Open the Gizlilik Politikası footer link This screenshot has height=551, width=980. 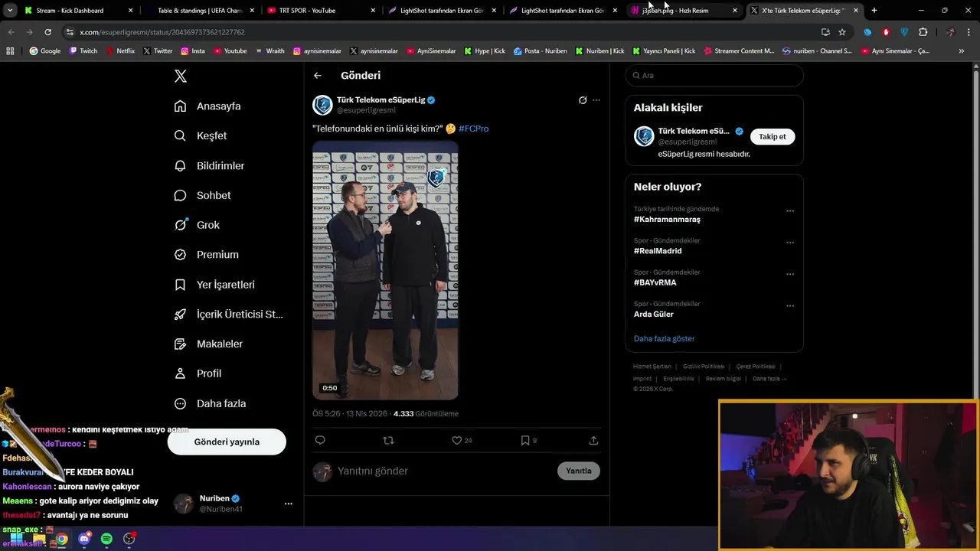tap(704, 367)
